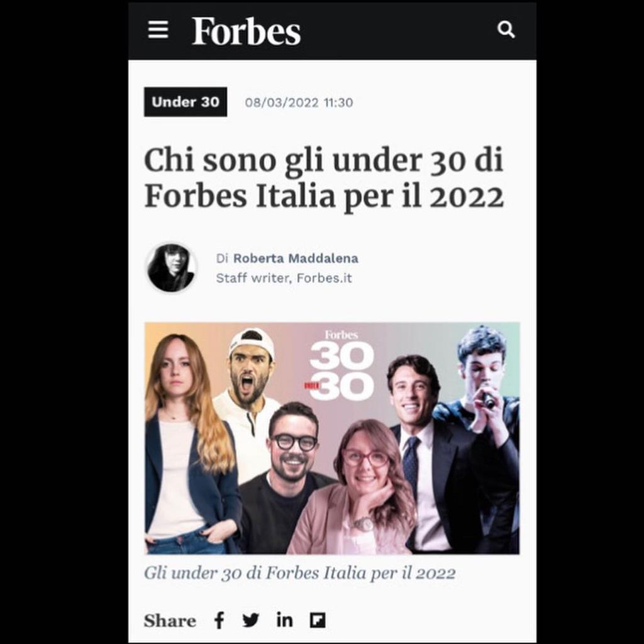Image resolution: width=644 pixels, height=644 pixels.
Task: Click the author profile photo
Action: tap(171, 268)
